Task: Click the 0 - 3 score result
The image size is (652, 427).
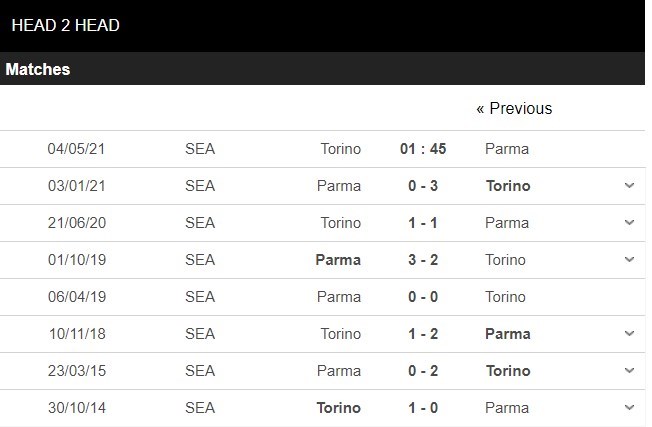Action: coord(423,186)
